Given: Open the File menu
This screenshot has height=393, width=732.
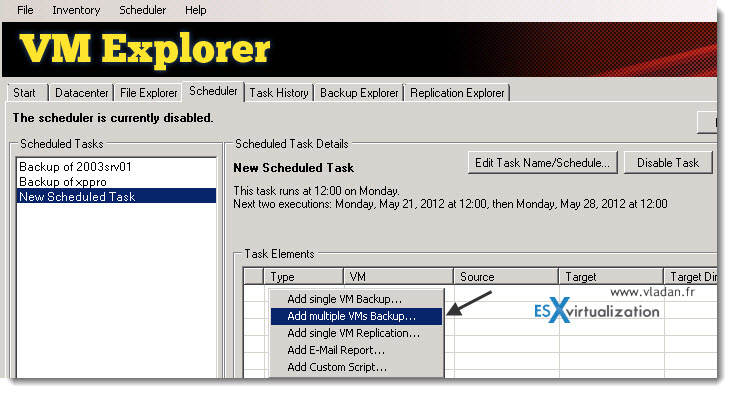Looking at the screenshot, I should coord(25,10).
